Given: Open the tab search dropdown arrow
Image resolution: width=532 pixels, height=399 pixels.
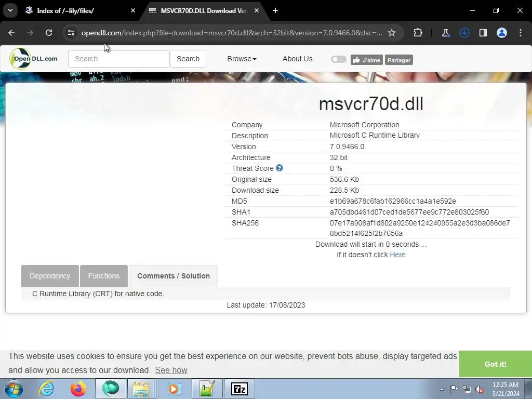Looking at the screenshot, I should pos(10,10).
